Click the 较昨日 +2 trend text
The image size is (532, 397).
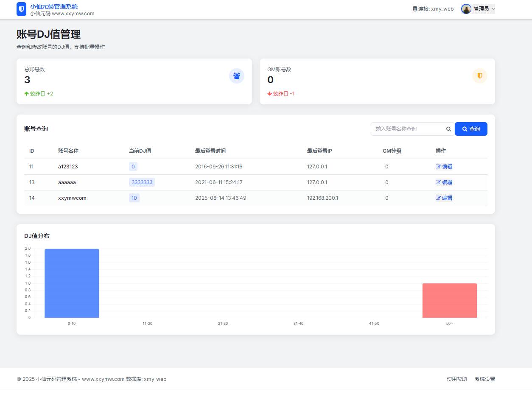click(x=42, y=94)
